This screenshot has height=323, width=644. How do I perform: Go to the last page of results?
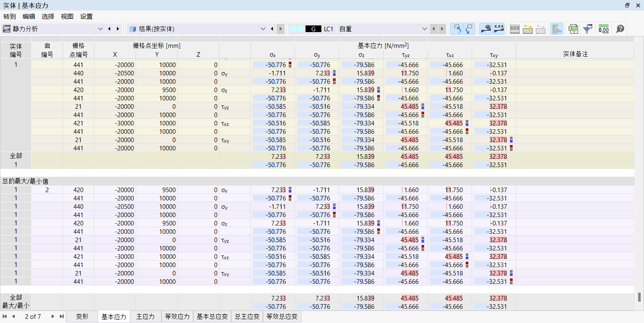pyautogui.click(x=61, y=317)
